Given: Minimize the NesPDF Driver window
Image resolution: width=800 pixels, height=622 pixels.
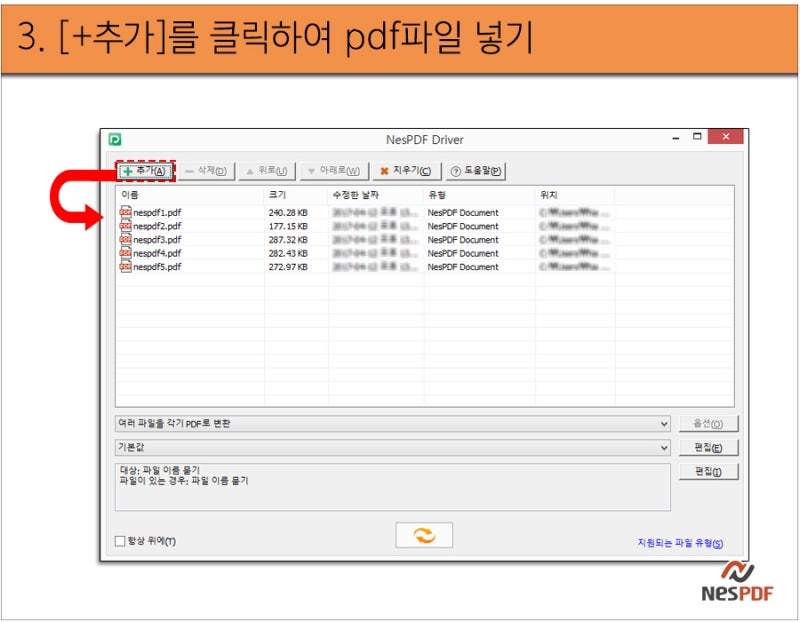Looking at the screenshot, I should 676,137.
